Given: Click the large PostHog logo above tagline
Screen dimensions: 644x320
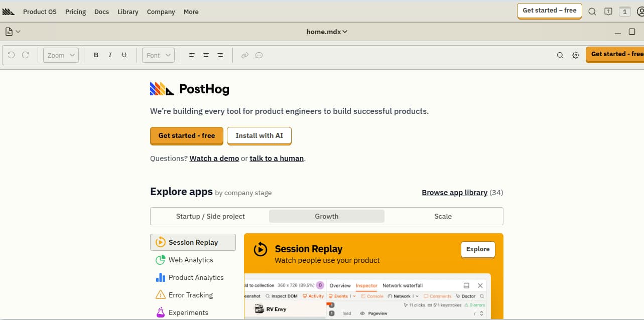Looking at the screenshot, I should point(190,89).
